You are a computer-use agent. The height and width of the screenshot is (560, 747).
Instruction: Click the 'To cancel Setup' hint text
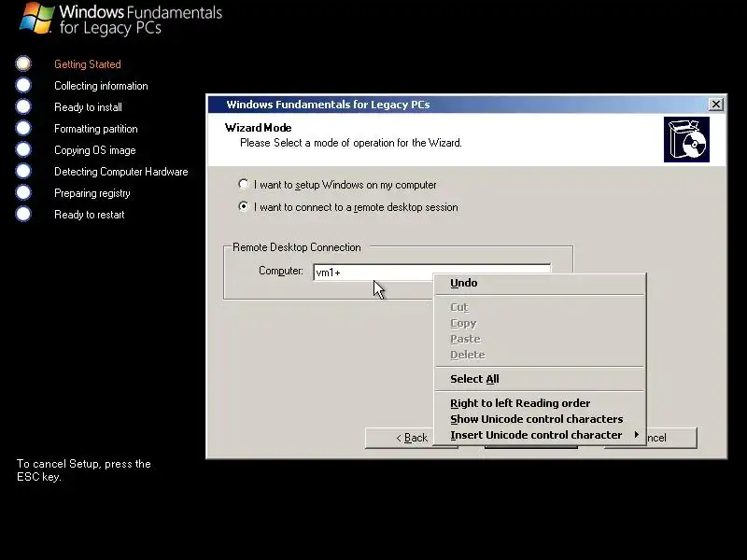84,470
